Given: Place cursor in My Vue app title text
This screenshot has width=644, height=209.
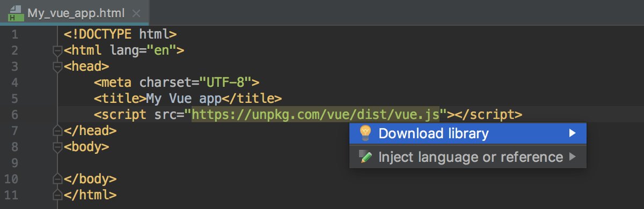Looking at the screenshot, I should tap(184, 99).
